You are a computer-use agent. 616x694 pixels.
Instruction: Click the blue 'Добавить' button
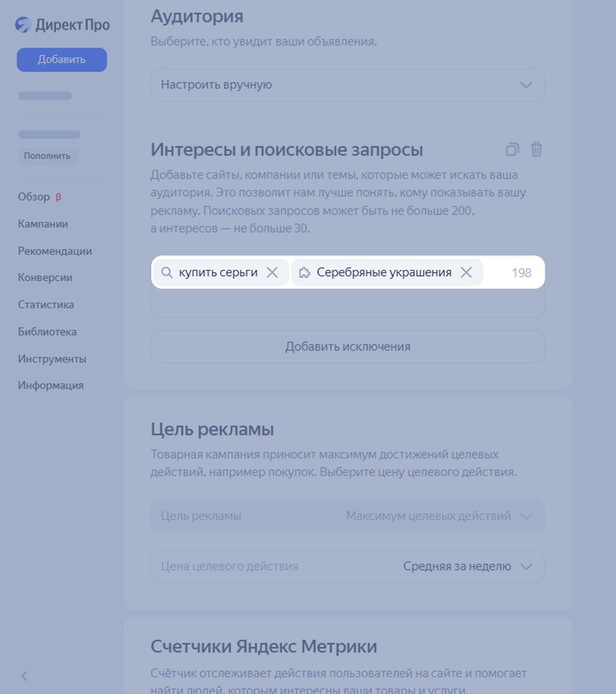click(x=62, y=60)
